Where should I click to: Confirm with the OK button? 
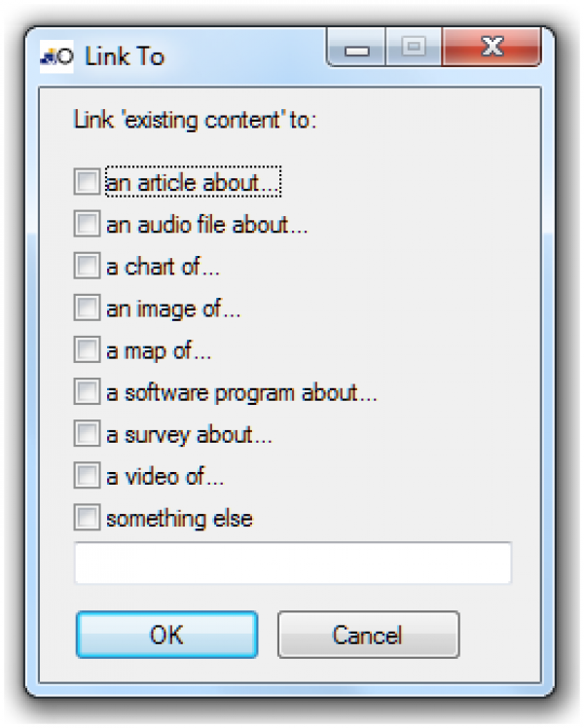tap(166, 635)
